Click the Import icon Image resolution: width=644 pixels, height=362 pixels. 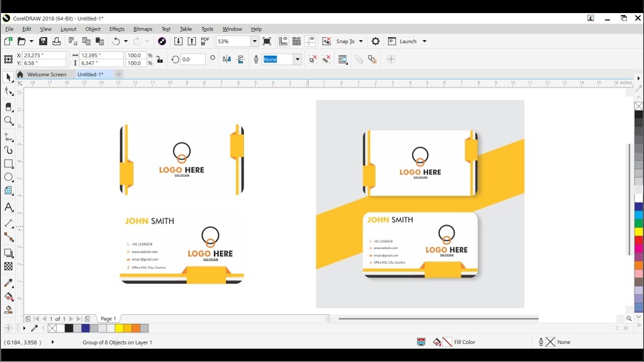pos(178,41)
